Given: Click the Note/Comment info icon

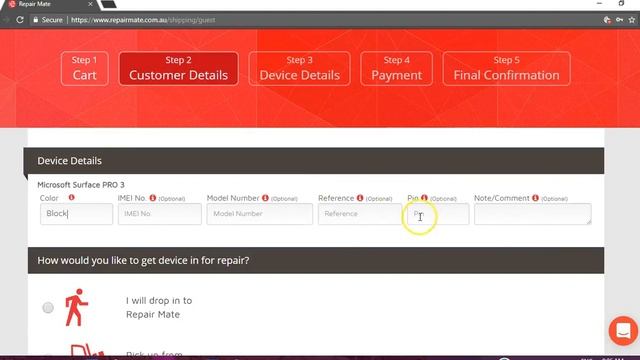Looking at the screenshot, I should coord(536,198).
